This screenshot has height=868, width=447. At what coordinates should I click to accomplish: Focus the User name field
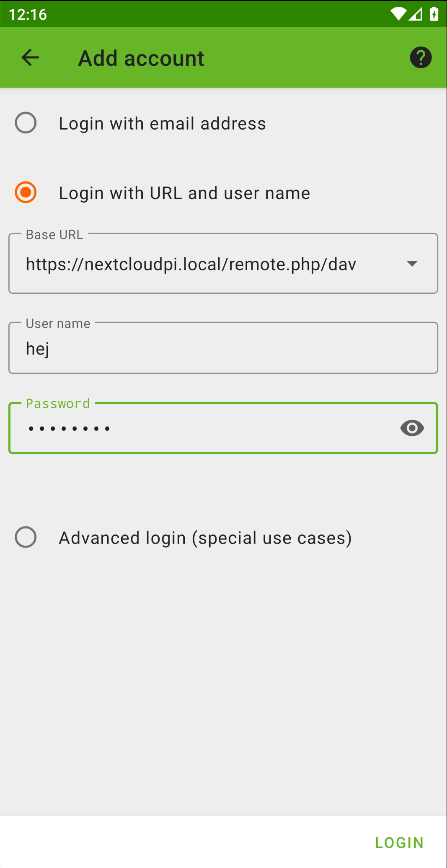coord(223,349)
